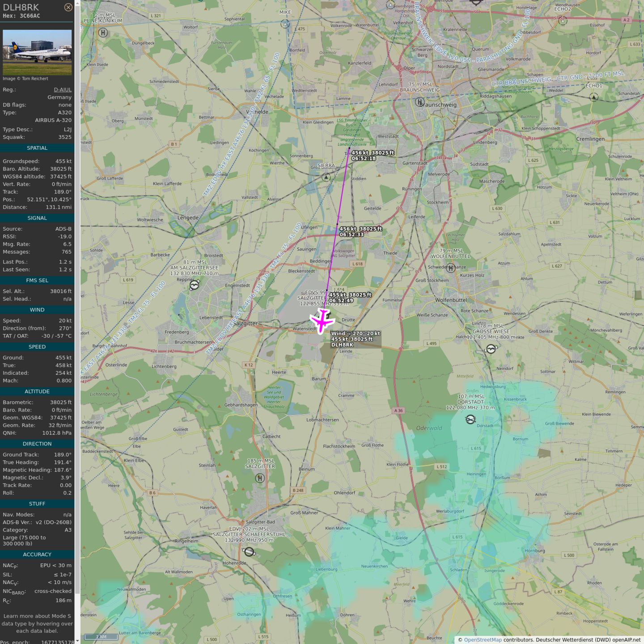Click the ECHO1 reporting point marker
The width and height of the screenshot is (644, 644).
pyautogui.click(x=593, y=97)
